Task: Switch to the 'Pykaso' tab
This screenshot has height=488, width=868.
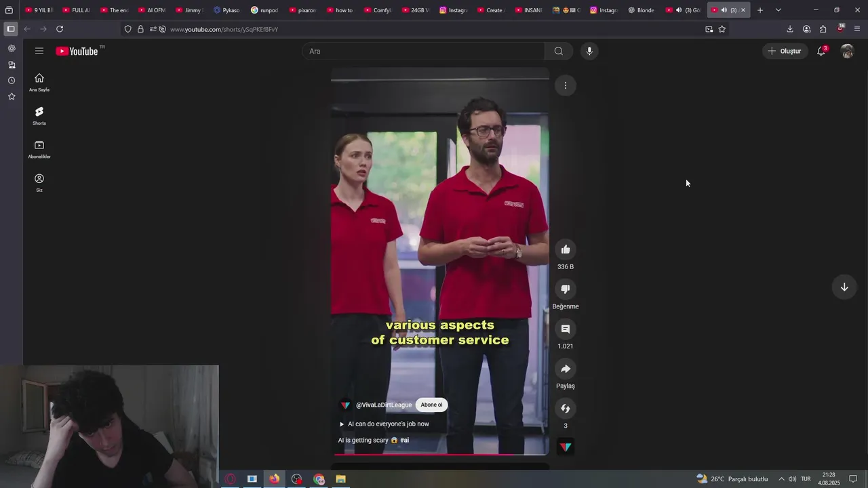Action: tap(226, 10)
